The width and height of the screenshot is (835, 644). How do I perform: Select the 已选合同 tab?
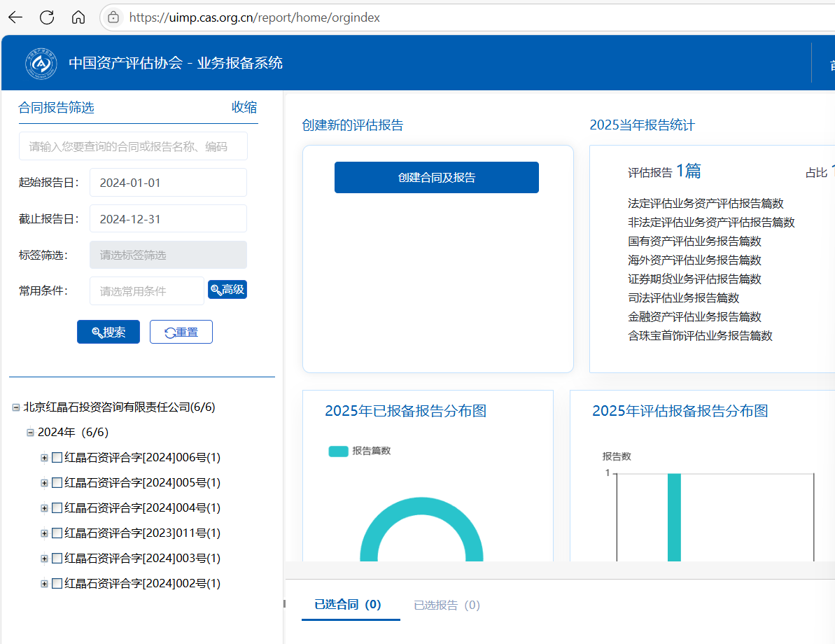(348, 605)
